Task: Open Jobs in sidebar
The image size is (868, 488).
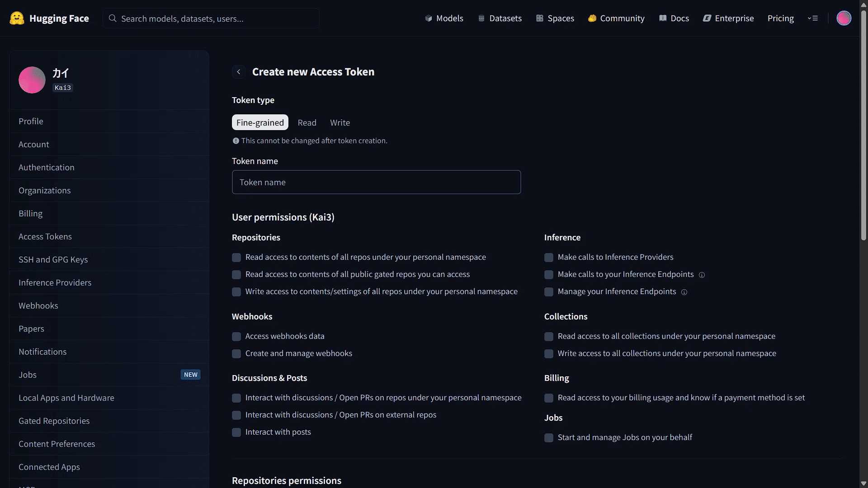Action: 109,375
